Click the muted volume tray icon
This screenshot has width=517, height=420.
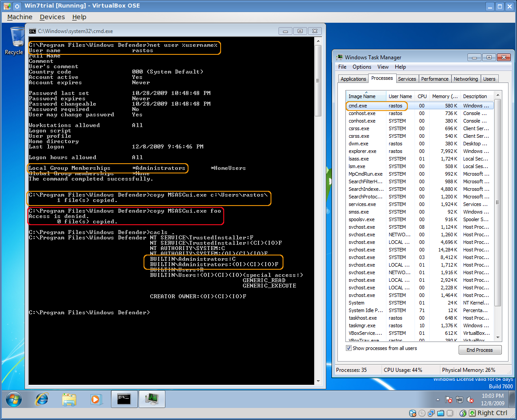(x=470, y=400)
